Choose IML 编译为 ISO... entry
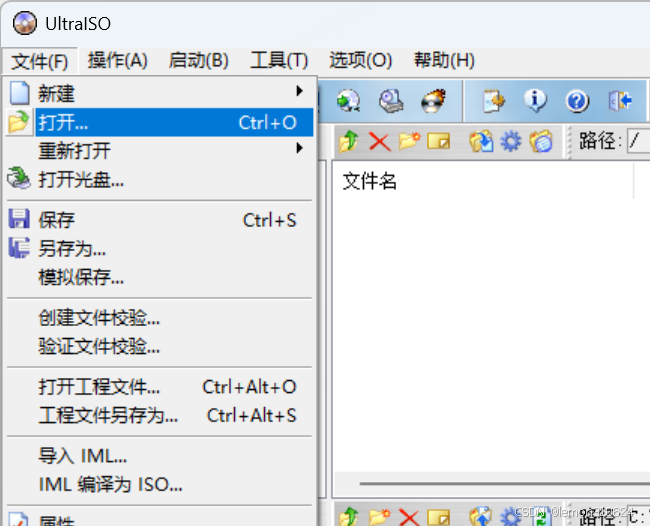This screenshot has height=526, width=650. [160, 484]
